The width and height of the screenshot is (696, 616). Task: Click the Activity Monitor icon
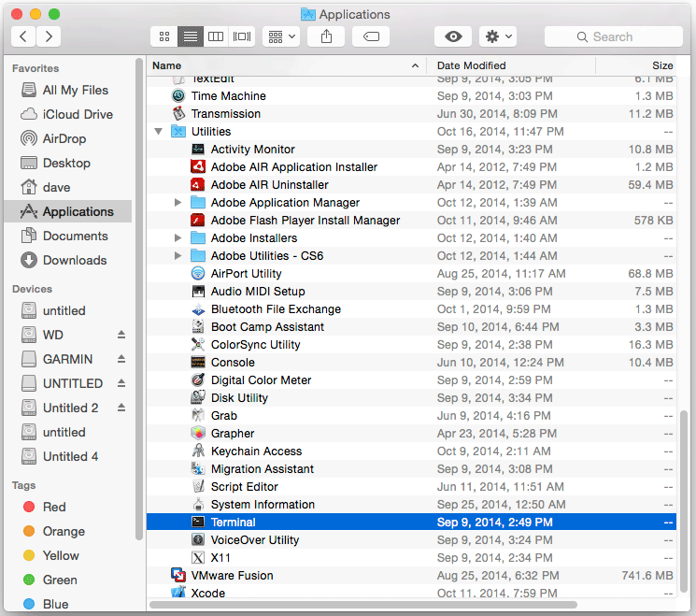pyautogui.click(x=198, y=150)
